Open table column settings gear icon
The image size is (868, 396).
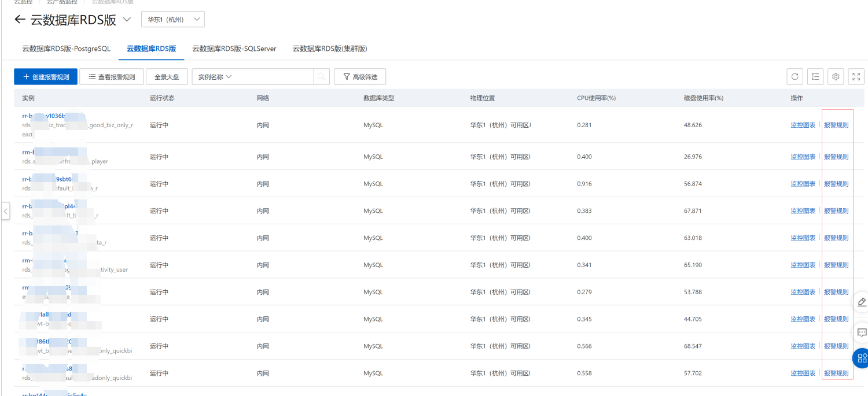[835, 77]
